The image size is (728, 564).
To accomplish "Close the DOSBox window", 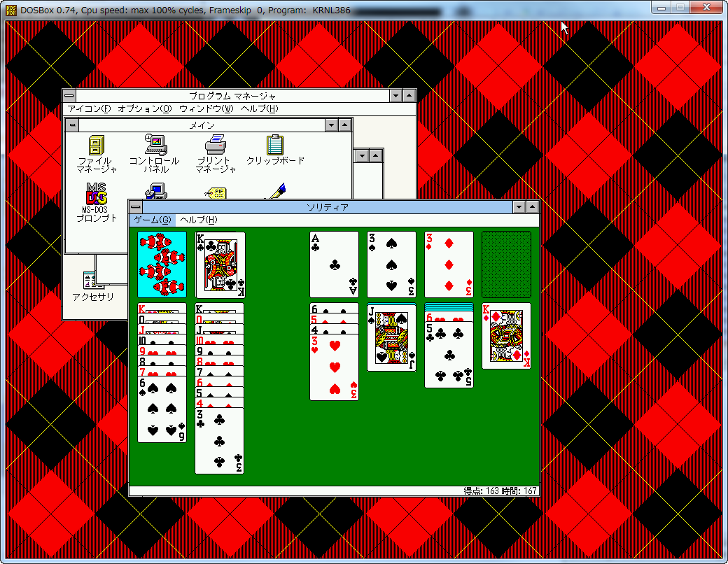I will [706, 7].
